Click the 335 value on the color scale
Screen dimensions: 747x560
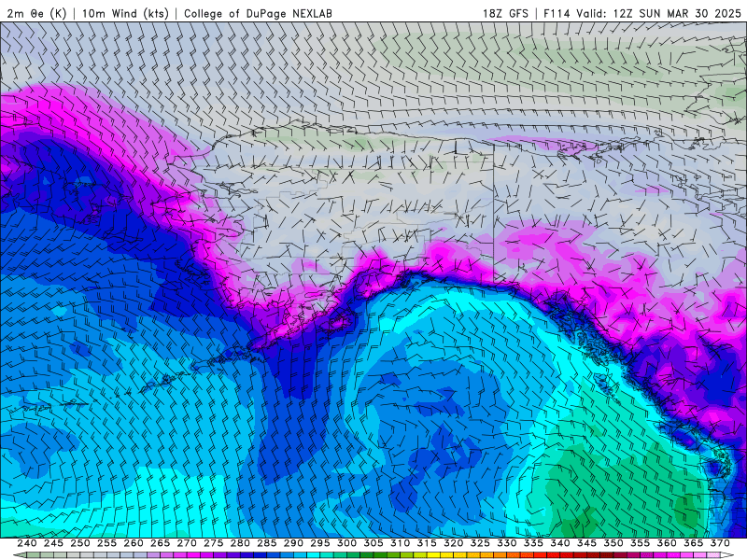point(533,543)
